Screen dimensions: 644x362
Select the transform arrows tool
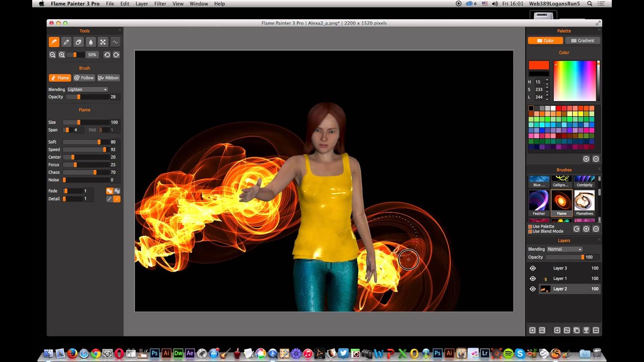(x=103, y=42)
